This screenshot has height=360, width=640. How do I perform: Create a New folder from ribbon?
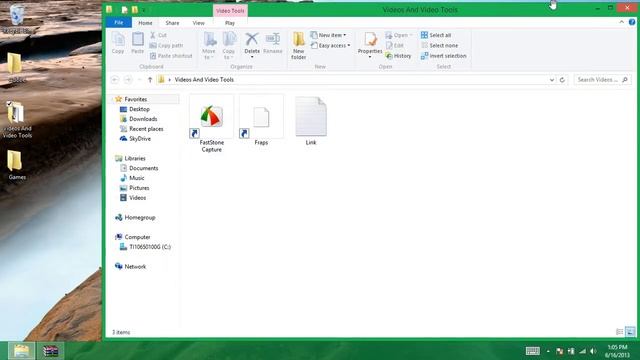298,46
